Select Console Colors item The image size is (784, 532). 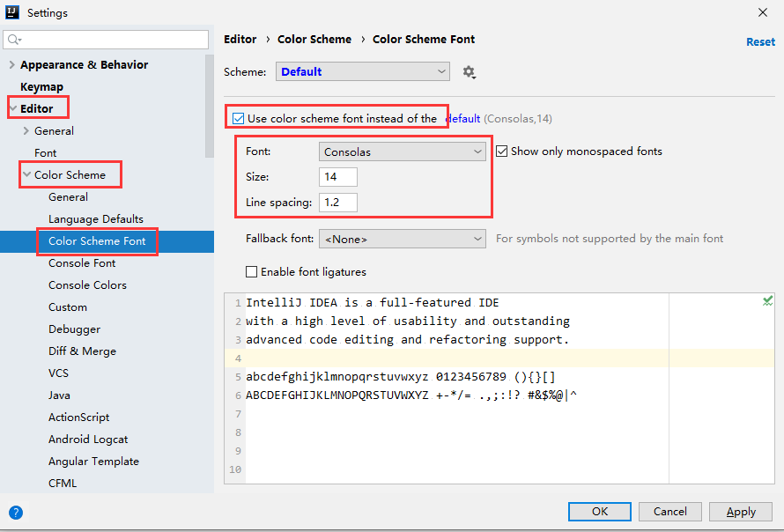pyautogui.click(x=87, y=284)
